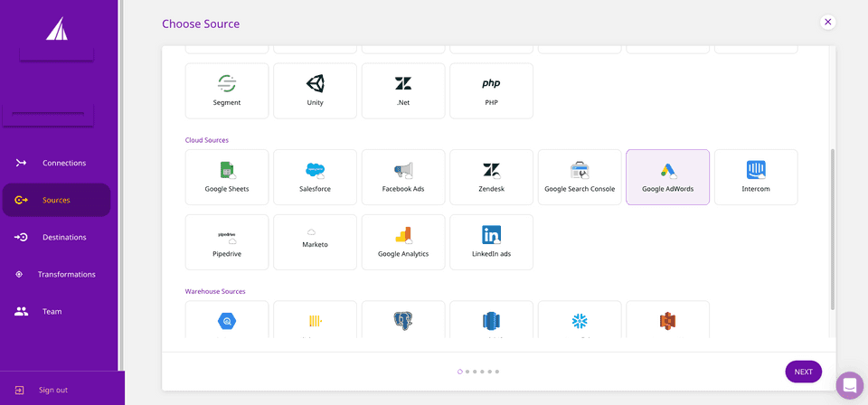The image size is (868, 405).
Task: Click Sign out at bottom left
Action: (52, 390)
